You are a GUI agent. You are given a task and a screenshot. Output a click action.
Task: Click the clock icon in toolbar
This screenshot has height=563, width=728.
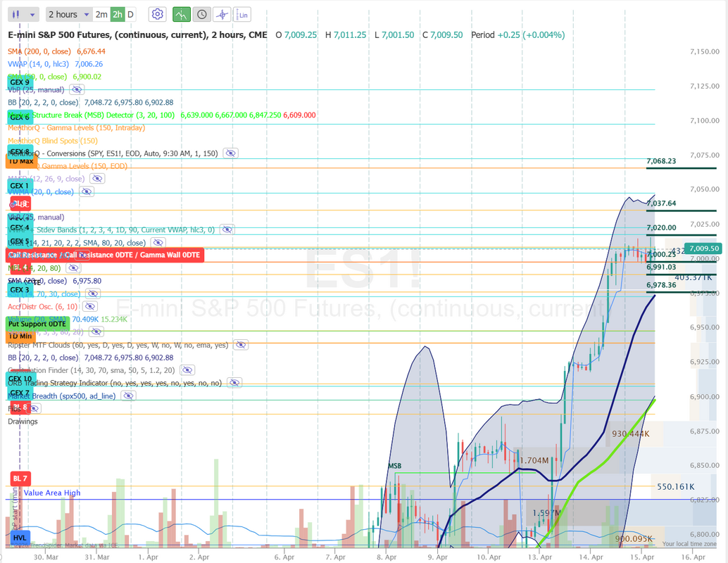[x=201, y=14]
